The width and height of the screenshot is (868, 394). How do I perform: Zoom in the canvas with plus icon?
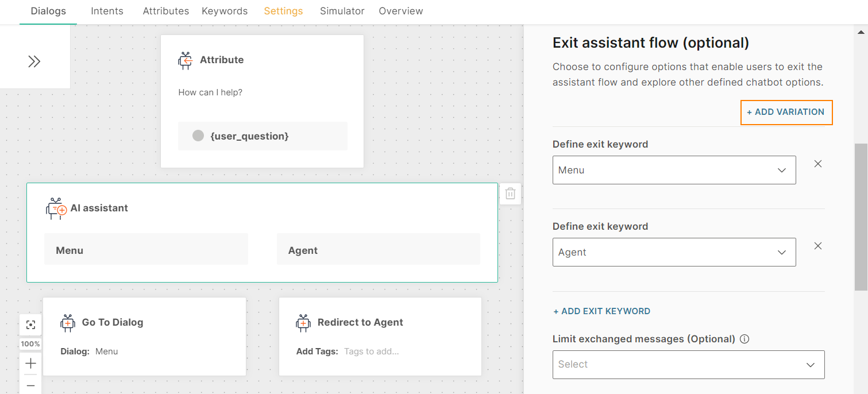point(31,363)
